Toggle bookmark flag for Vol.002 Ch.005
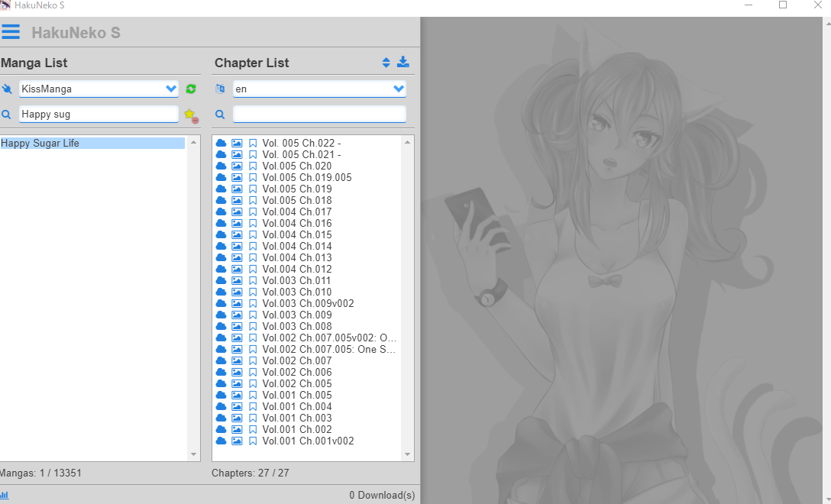The width and height of the screenshot is (831, 504). [x=253, y=383]
